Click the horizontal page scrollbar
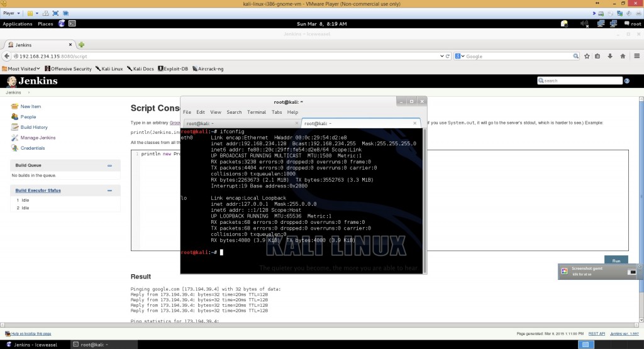Image resolution: width=644 pixels, height=349 pixels. click(x=319, y=325)
